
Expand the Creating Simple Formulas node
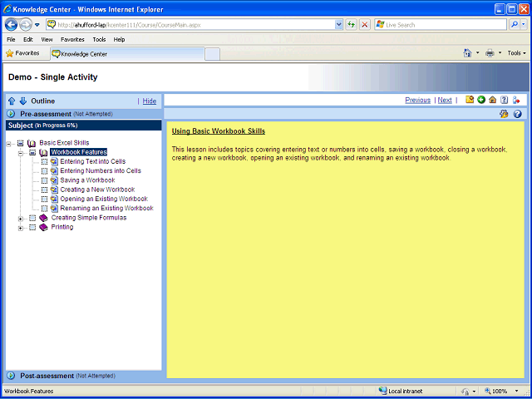pyautogui.click(x=20, y=219)
